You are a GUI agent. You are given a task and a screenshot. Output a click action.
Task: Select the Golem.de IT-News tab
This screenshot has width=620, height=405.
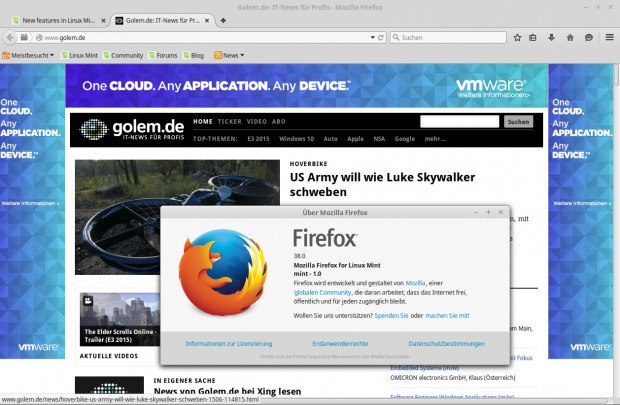click(x=163, y=21)
